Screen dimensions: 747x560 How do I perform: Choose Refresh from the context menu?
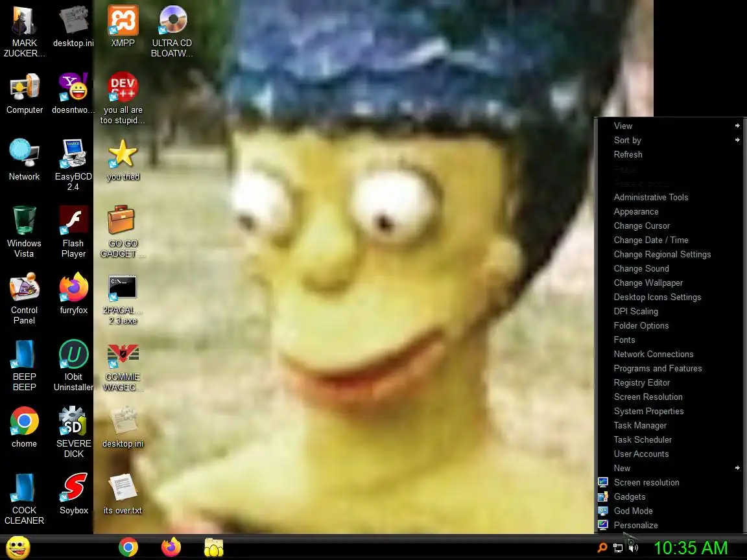pyautogui.click(x=670, y=154)
